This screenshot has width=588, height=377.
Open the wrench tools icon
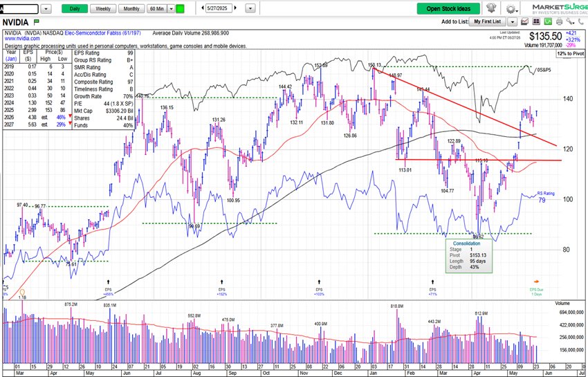pyautogui.click(x=570, y=21)
